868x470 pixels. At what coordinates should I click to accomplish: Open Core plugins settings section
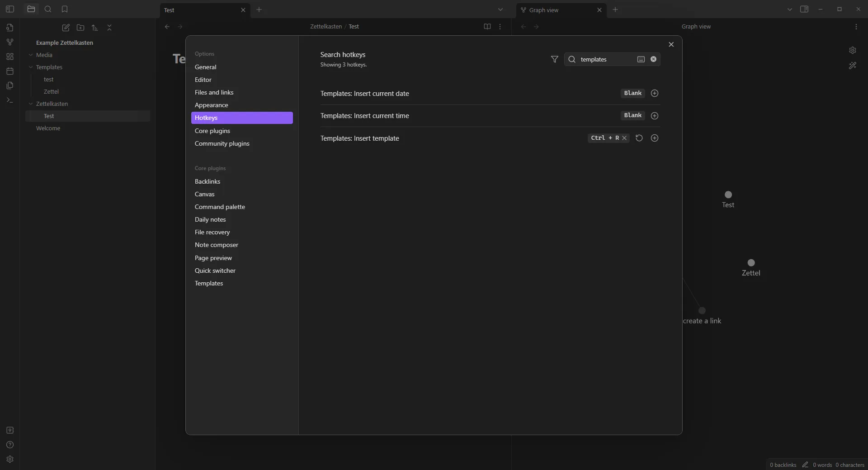[x=242, y=131]
